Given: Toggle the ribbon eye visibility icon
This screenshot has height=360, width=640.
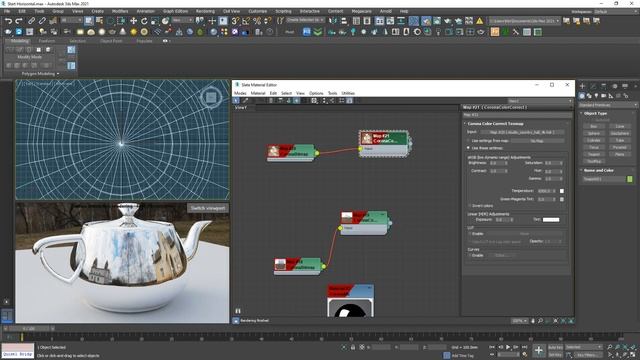Looking at the screenshot, I should coord(165,41).
